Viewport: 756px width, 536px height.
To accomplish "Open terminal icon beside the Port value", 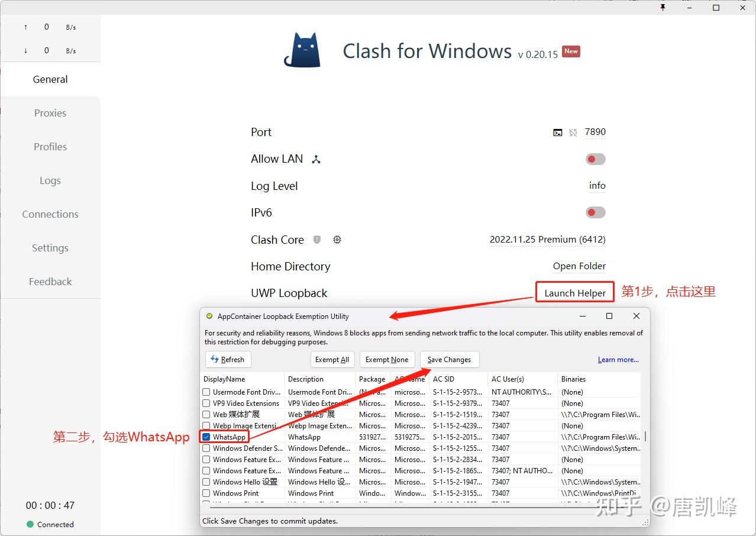I will coord(558,133).
